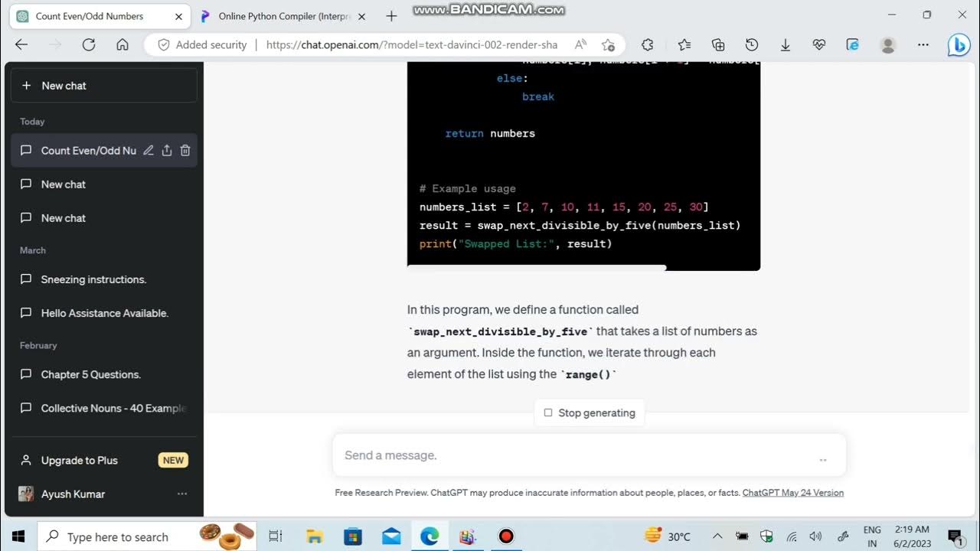This screenshot has width=980, height=551.
Task: Open ENG IN language switcher
Action: [x=872, y=536]
